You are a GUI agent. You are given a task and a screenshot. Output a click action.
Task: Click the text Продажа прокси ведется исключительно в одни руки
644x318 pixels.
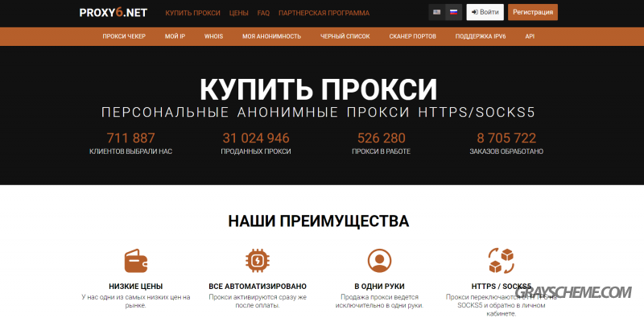tap(379, 301)
